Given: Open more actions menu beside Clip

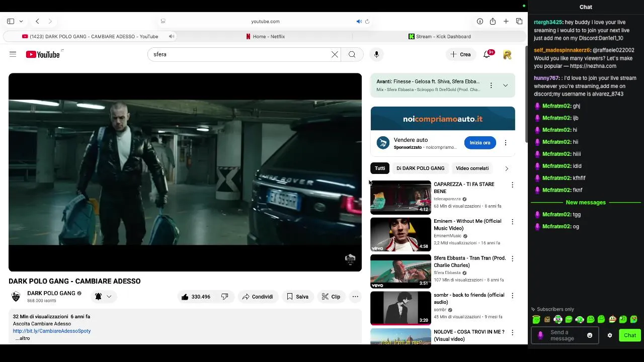Looking at the screenshot, I should 355,297.
